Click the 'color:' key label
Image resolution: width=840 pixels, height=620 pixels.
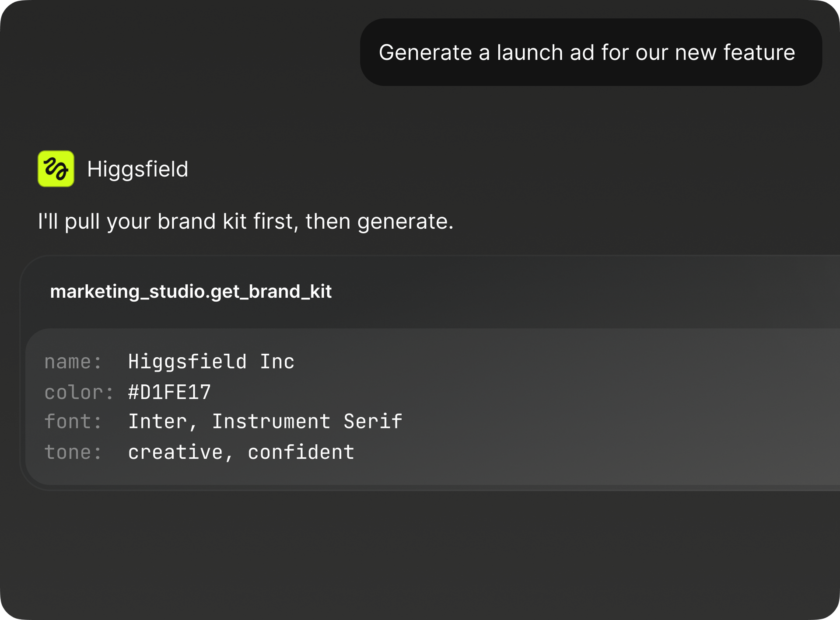click(x=79, y=392)
